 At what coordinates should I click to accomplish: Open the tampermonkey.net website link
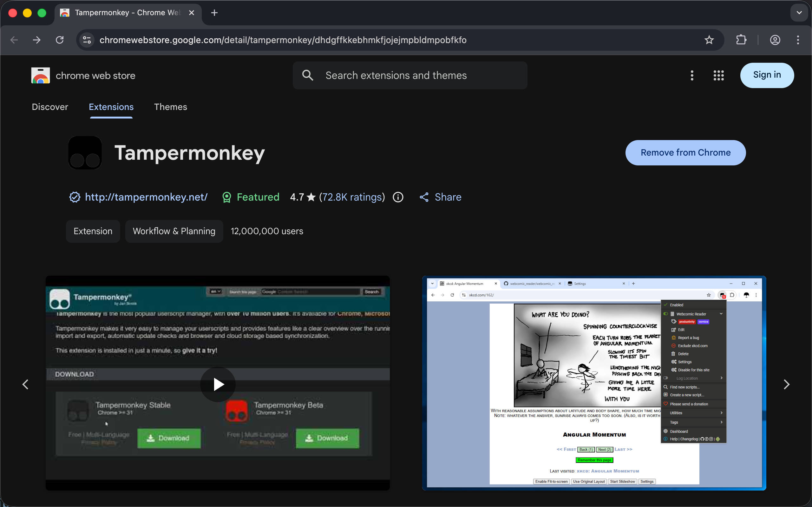point(146,197)
